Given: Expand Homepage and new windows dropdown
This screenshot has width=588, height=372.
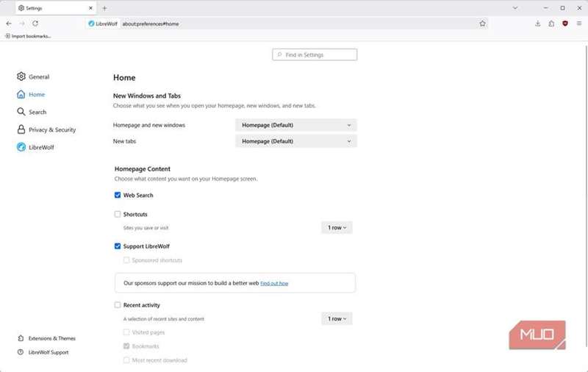Looking at the screenshot, I should coord(296,125).
